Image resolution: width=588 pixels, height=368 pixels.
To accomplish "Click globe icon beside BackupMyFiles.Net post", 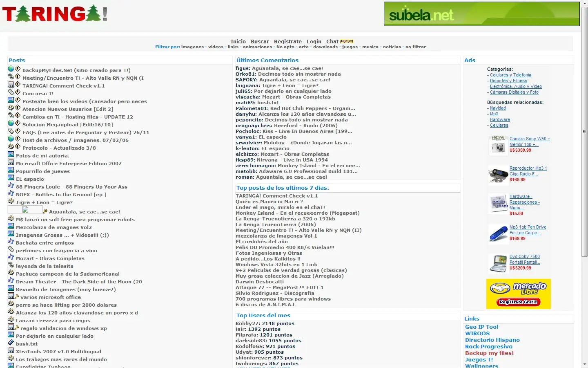I will pyautogui.click(x=11, y=69).
